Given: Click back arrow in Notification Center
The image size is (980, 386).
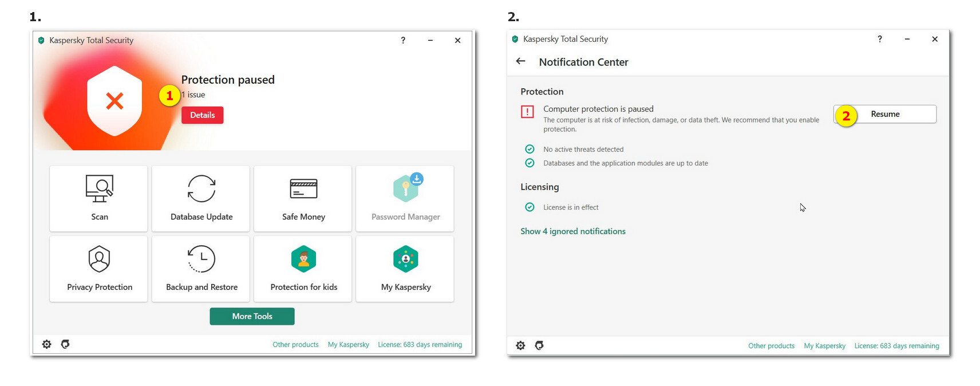Looking at the screenshot, I should tap(521, 61).
